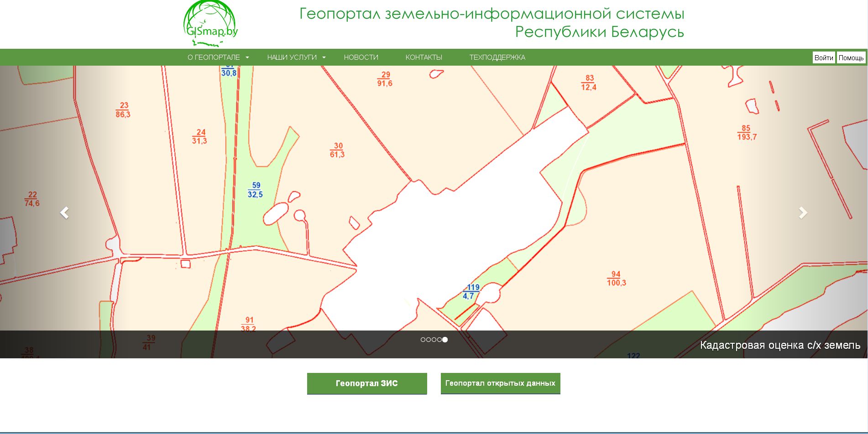Click the Кадастровая оценка с/х земель caption
The image size is (868, 434).
pos(780,345)
